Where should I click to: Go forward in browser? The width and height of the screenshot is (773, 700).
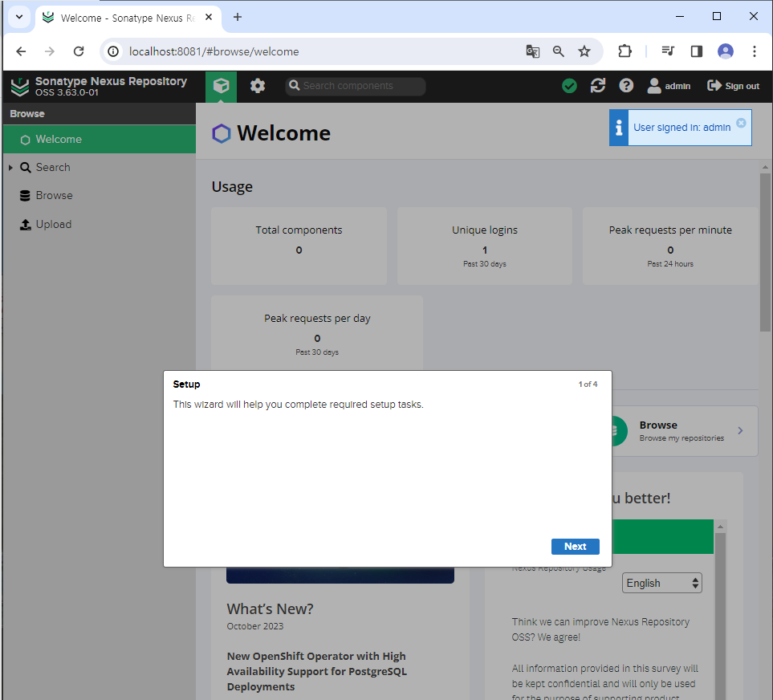[x=49, y=51]
